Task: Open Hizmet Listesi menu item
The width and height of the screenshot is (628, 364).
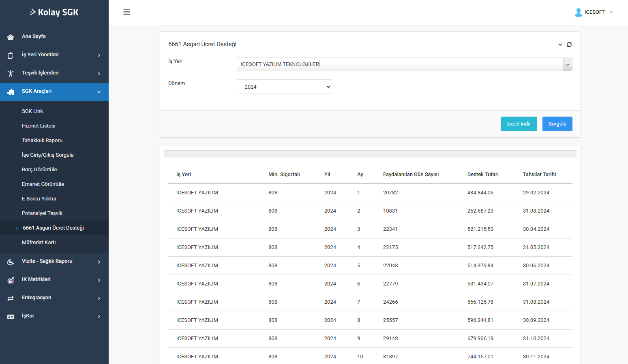Action: click(x=39, y=126)
